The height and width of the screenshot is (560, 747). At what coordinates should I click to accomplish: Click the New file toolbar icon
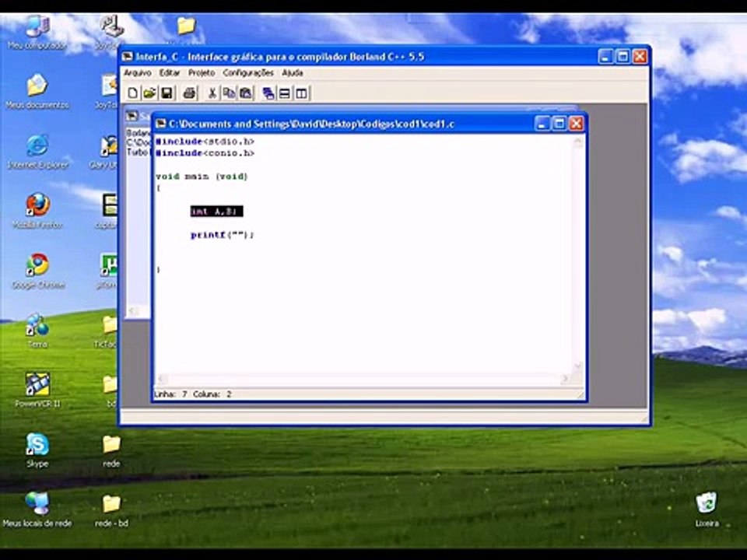click(x=133, y=93)
